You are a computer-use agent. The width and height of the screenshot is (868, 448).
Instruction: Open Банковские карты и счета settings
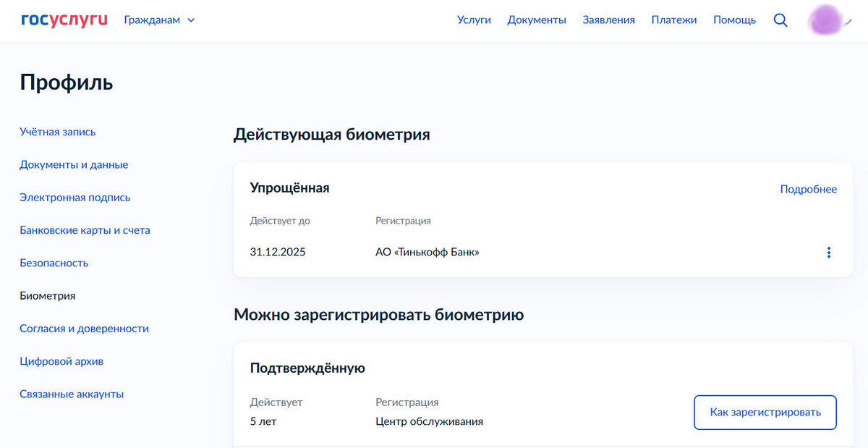[x=85, y=229]
